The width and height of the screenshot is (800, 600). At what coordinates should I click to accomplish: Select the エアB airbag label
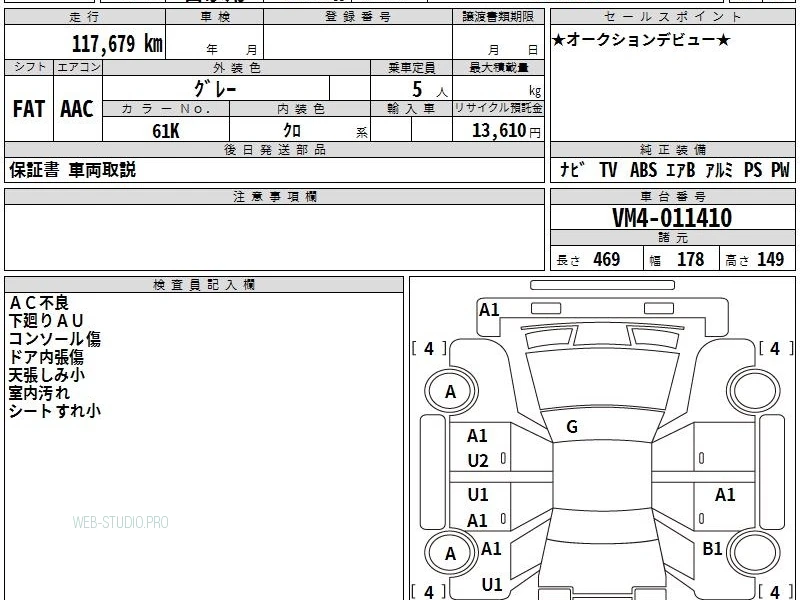[x=681, y=170]
